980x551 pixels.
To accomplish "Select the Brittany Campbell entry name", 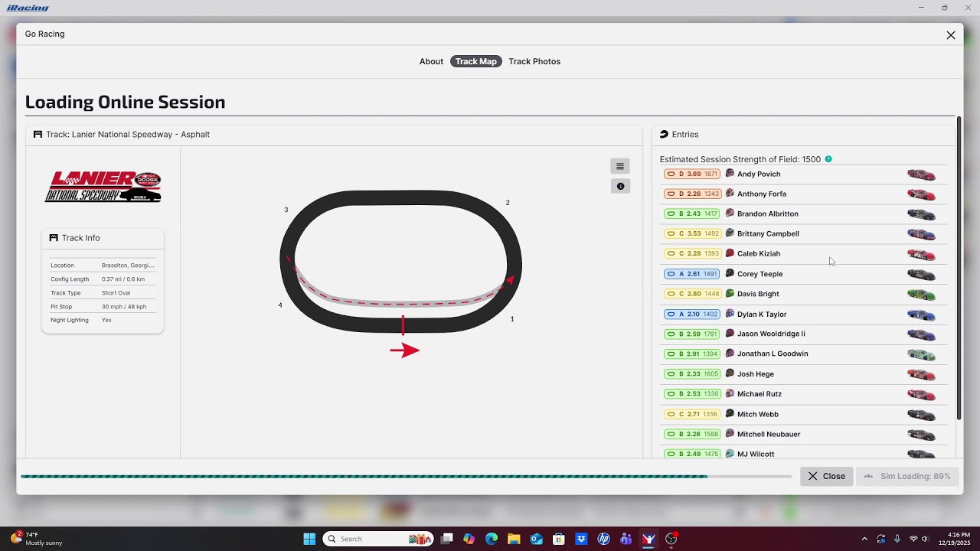I will [x=768, y=233].
